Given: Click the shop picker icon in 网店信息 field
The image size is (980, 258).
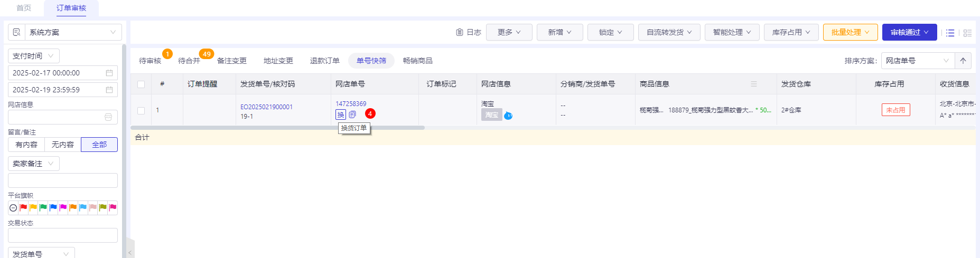Looking at the screenshot, I should [x=108, y=117].
